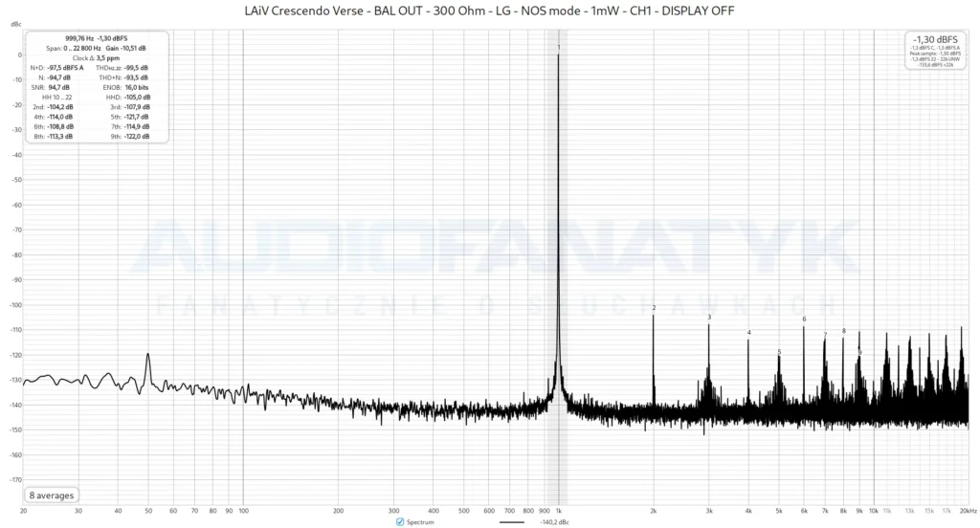Select harmonic marker 4 above 4k peak
Viewport: 980px width, 528px height.
pos(748,333)
